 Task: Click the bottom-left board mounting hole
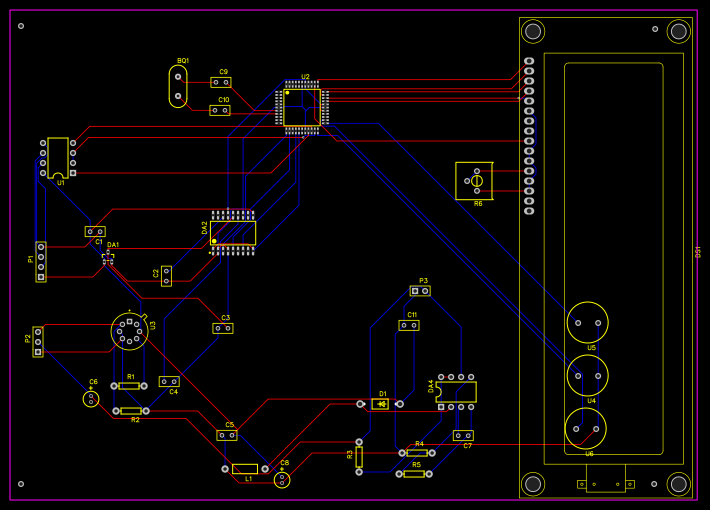click(x=21, y=484)
